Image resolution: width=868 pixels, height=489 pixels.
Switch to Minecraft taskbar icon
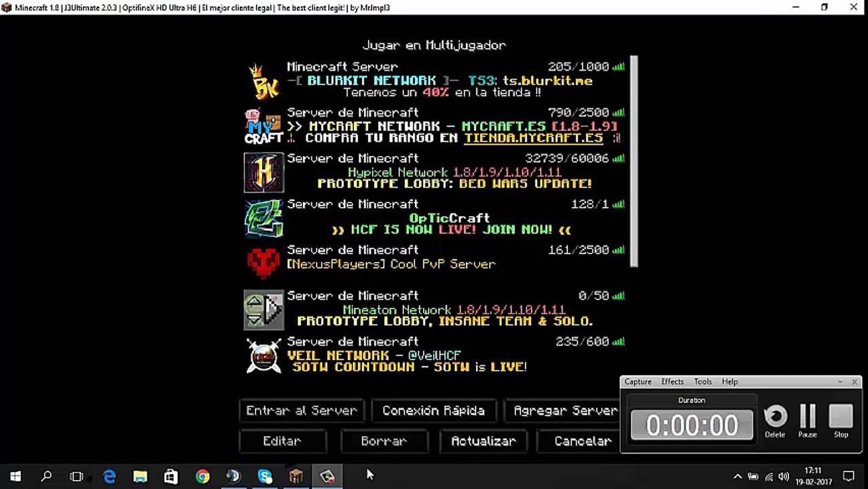296,476
